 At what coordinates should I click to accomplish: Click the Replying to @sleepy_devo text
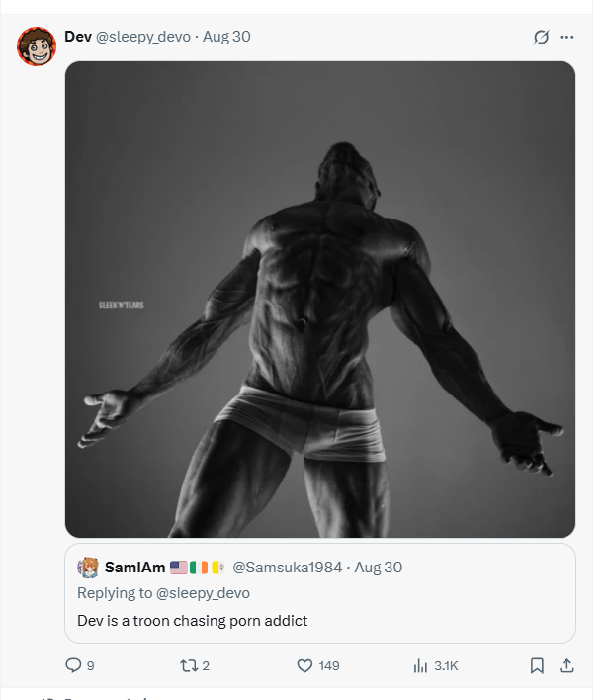(163, 593)
